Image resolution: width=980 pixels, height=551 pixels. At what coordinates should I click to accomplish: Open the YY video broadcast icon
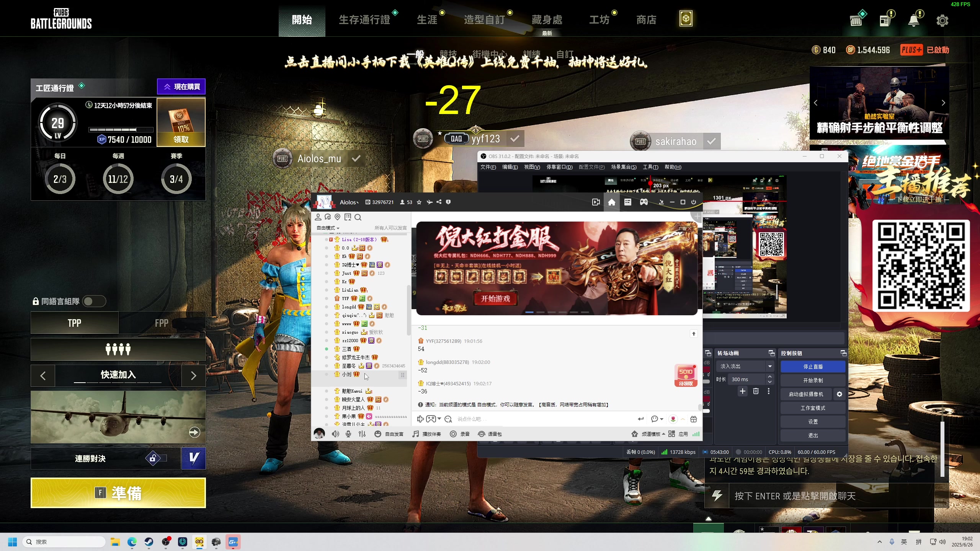[596, 202]
